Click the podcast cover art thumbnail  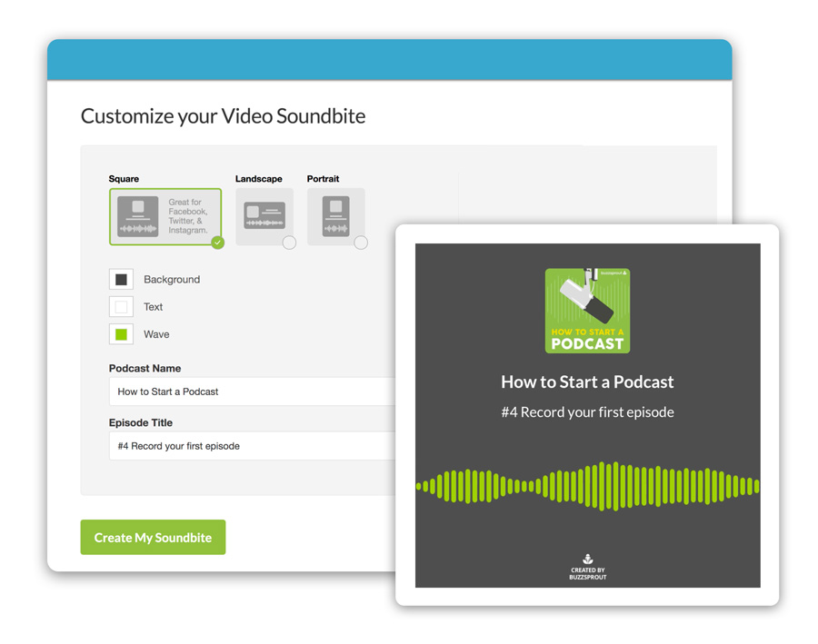point(587,311)
